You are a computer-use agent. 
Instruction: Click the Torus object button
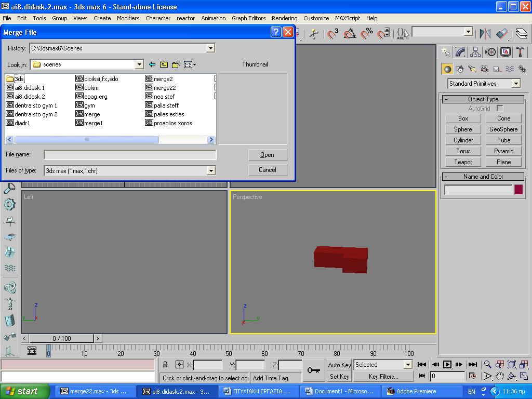(x=463, y=151)
